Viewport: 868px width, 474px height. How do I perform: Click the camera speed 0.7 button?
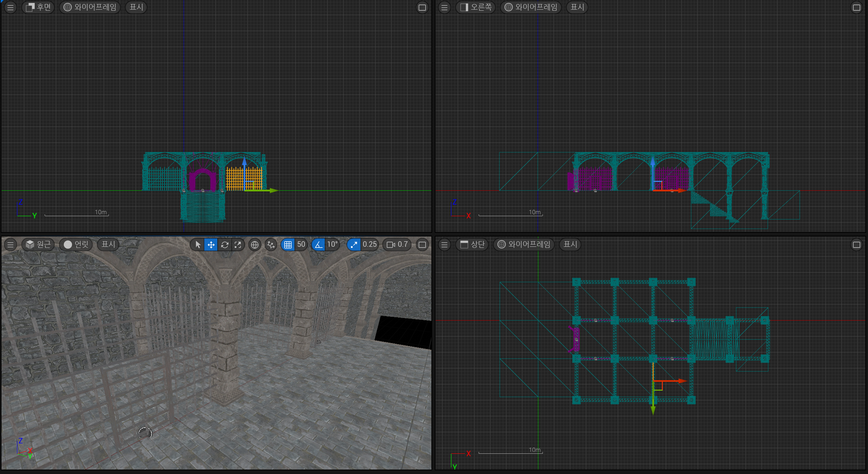(x=397, y=245)
